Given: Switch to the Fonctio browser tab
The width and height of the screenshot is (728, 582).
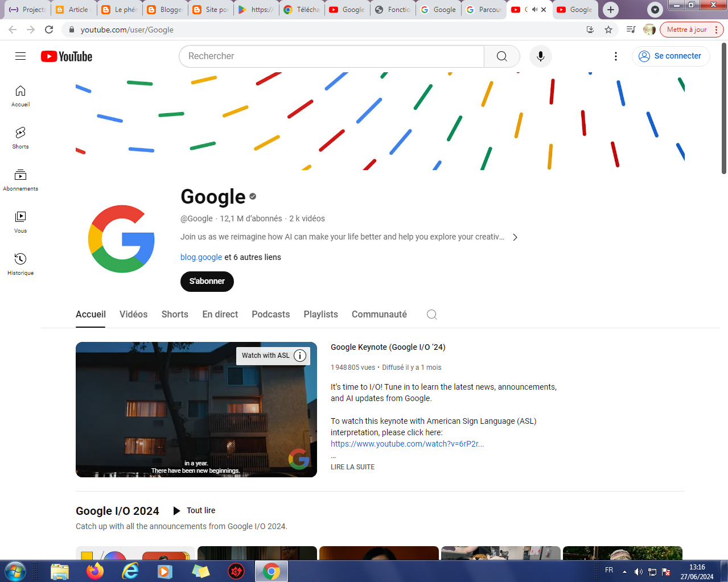Looking at the screenshot, I should point(393,10).
